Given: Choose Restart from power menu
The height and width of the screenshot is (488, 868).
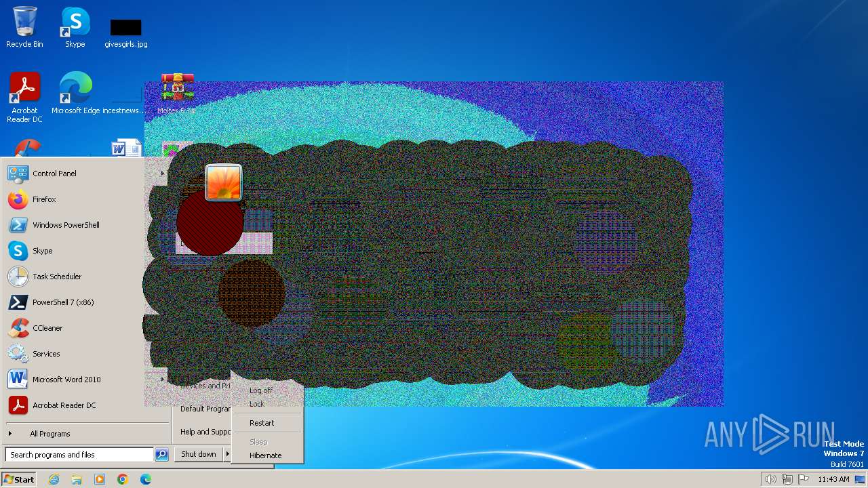Looking at the screenshot, I should [262, 423].
